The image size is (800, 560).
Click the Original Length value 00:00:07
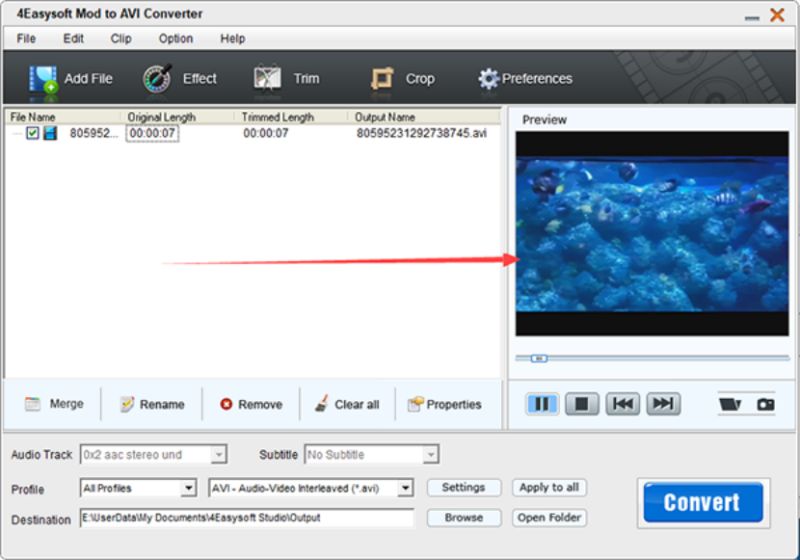point(152,133)
